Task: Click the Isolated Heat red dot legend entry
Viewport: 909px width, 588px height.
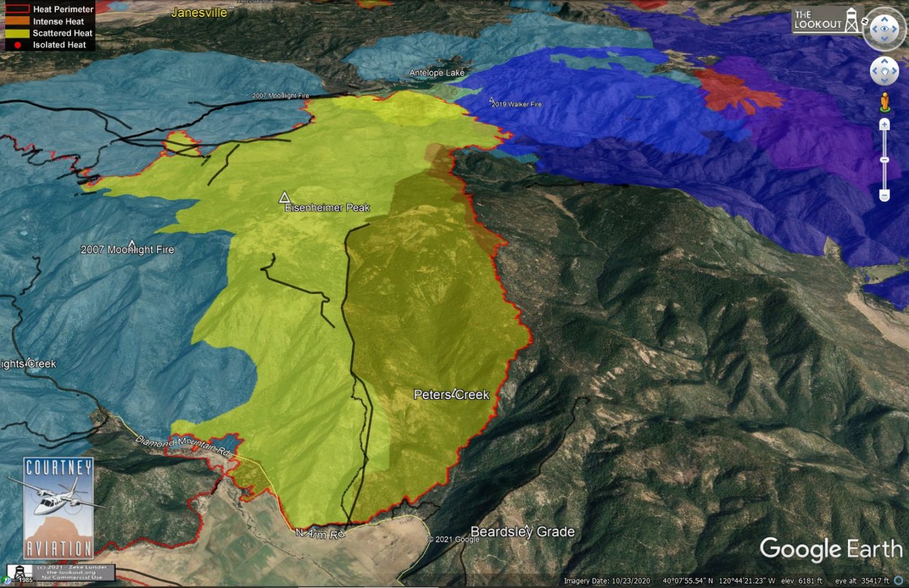Action: [x=49, y=45]
